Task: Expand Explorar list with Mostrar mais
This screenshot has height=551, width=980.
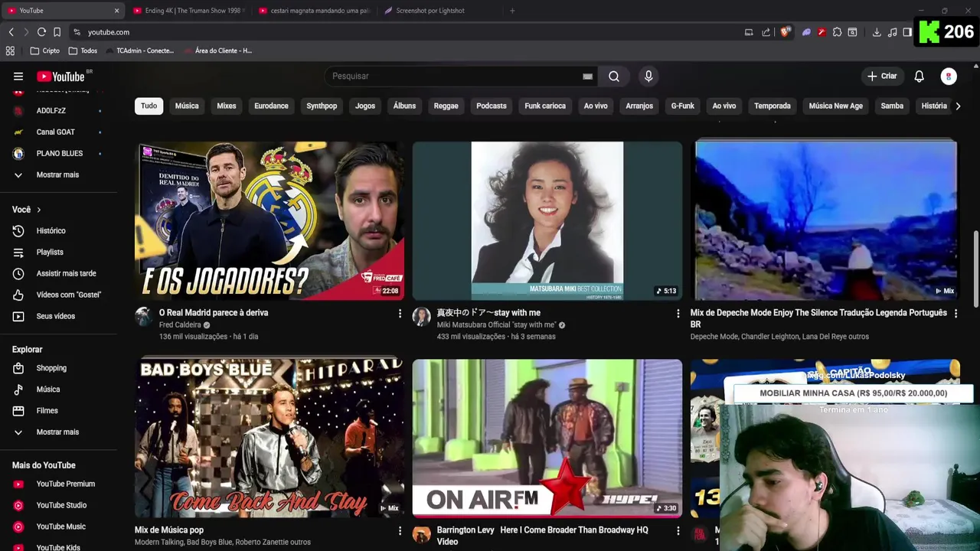Action: coord(58,432)
